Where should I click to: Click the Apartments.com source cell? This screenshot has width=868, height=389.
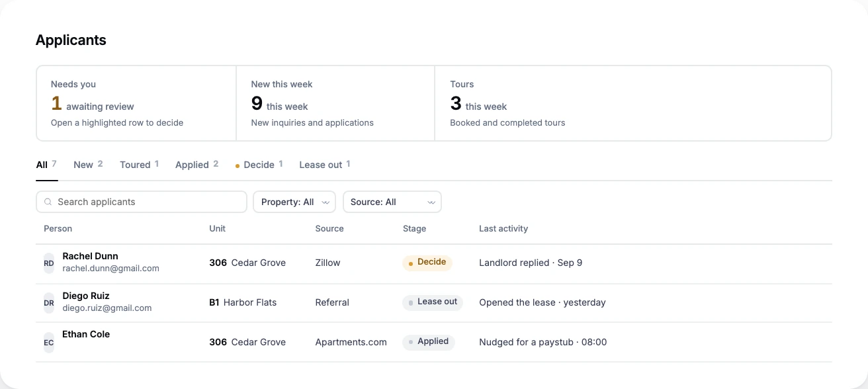[x=351, y=342]
